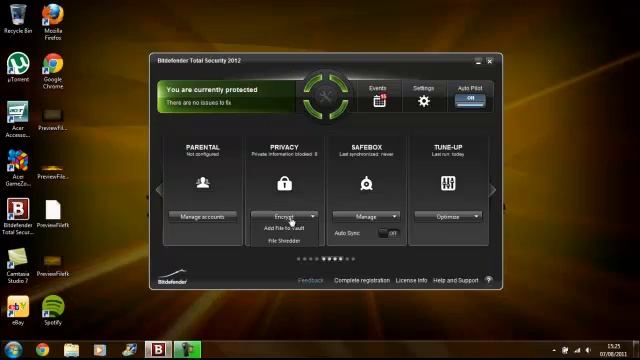Viewport: 640px width, 360px height.
Task: Toggle the Auto Pilot switch
Action: coord(470,100)
